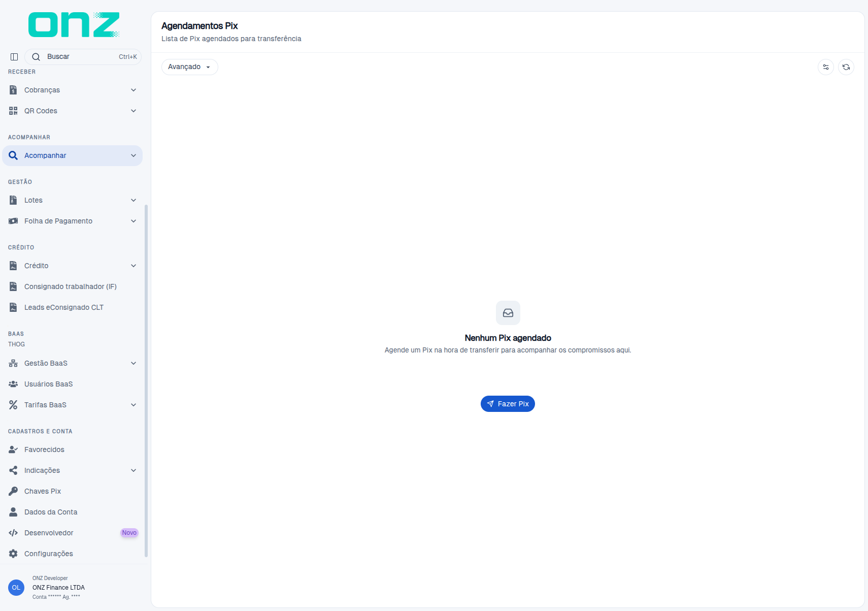Expand Tarifas BaaS section
Viewport: 868px width, 611px height.
coord(72,405)
